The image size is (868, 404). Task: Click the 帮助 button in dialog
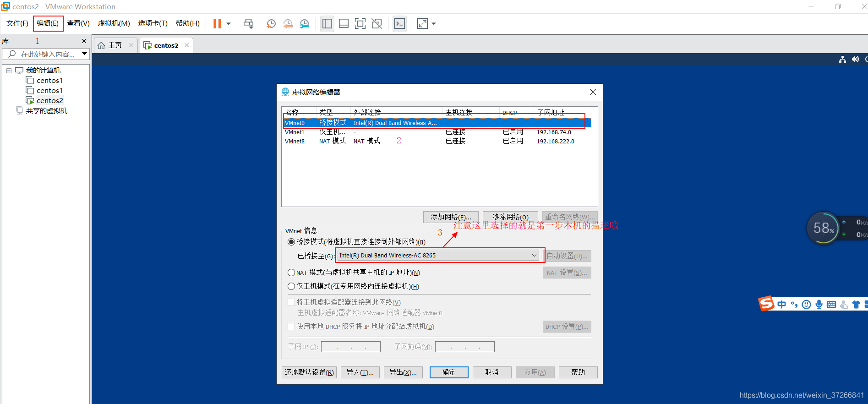pos(578,372)
